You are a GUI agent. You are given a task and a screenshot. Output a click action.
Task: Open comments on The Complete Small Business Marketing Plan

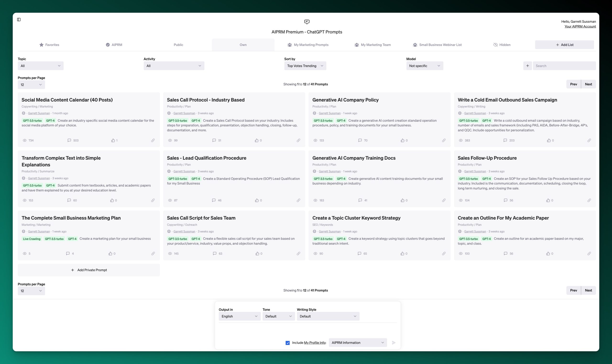pos(68,253)
